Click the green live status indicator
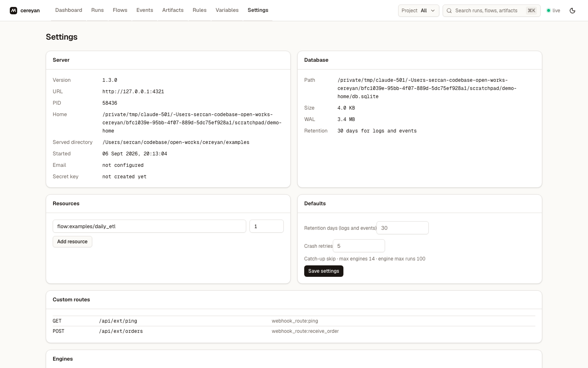588x368 pixels. pos(549,11)
